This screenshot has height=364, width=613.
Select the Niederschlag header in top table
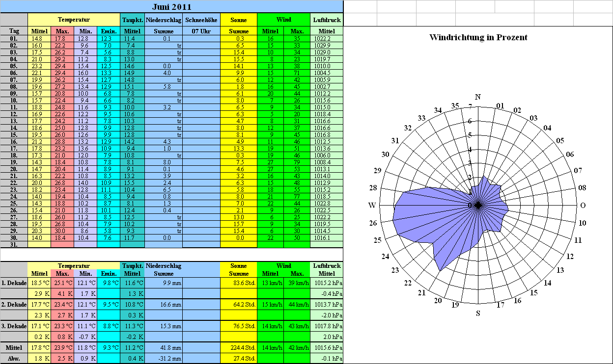pyautogui.click(x=164, y=20)
